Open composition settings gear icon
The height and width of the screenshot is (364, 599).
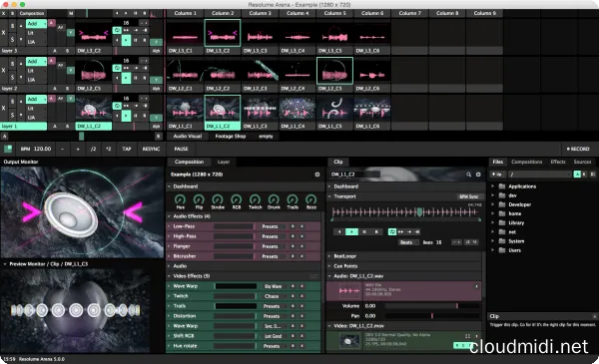tap(317, 175)
